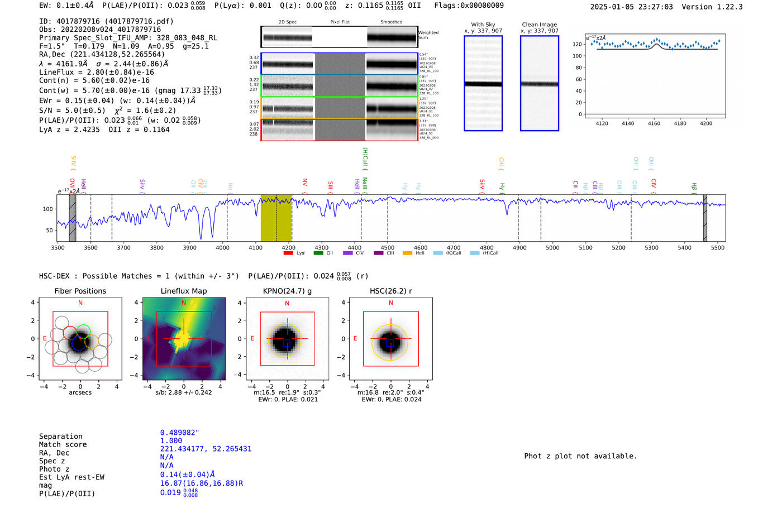Click the Cont(n) = 5.60(±0.02)e-16 line
The height and width of the screenshot is (532, 782).
94,80
